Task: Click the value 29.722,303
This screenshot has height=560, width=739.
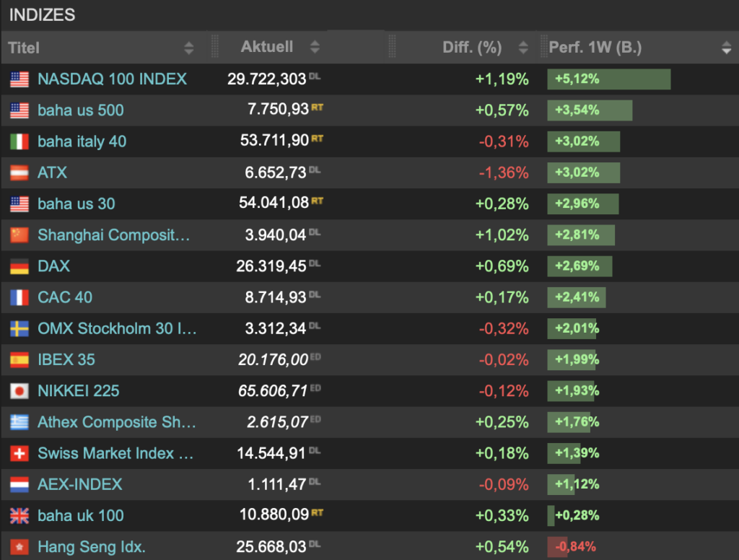Action: tap(267, 79)
